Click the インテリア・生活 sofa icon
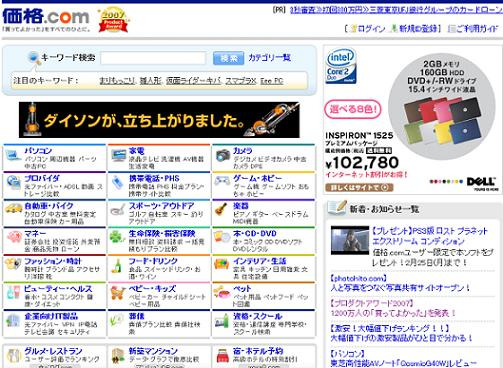Image resolution: width=503 pixels, height=368 pixels. coord(222,265)
